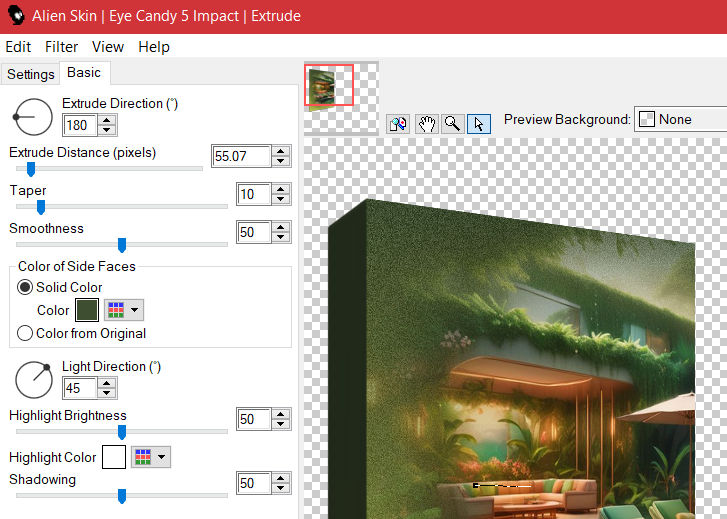
Task: Click the dark green side face color swatch
Action: pos(87,310)
